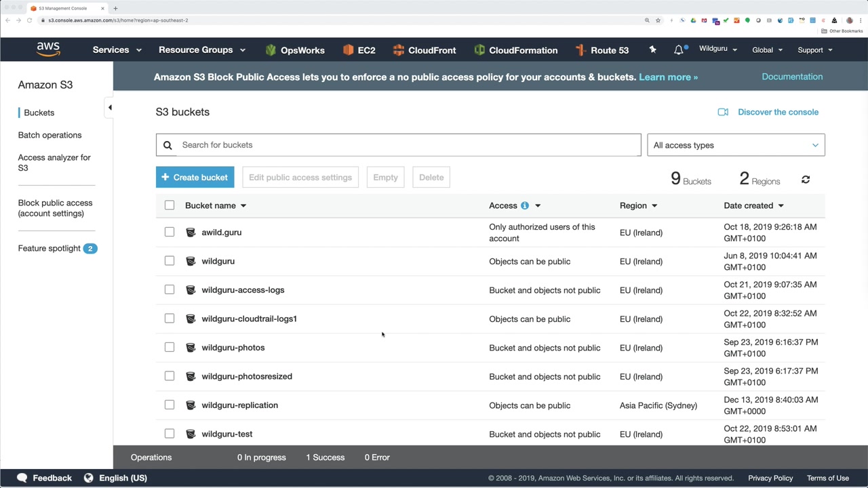
Task: Open the Services dropdown menu
Action: coord(117,50)
